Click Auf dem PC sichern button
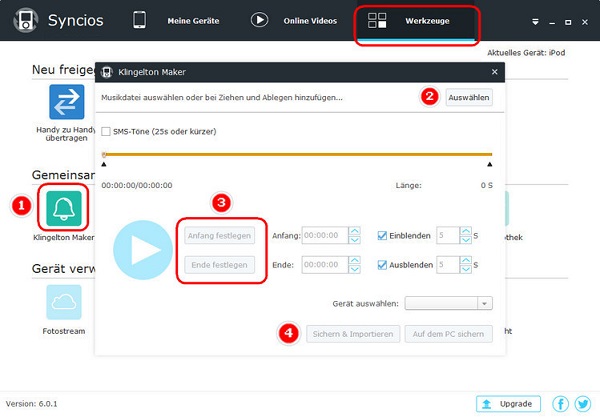Viewport: 600px width, 417px height. coord(448,334)
